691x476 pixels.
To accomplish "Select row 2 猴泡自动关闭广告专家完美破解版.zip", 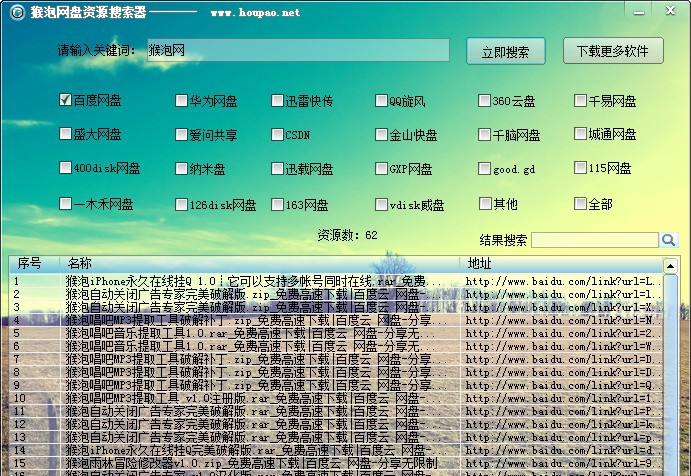I will pos(336,294).
